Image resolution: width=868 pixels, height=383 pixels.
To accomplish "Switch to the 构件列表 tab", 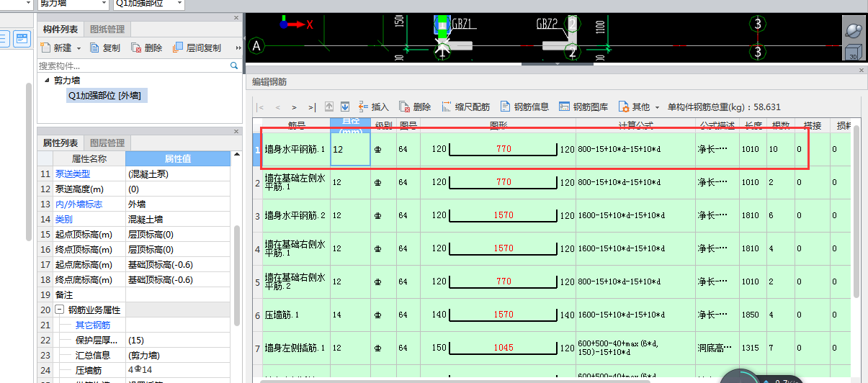I will coord(60,30).
